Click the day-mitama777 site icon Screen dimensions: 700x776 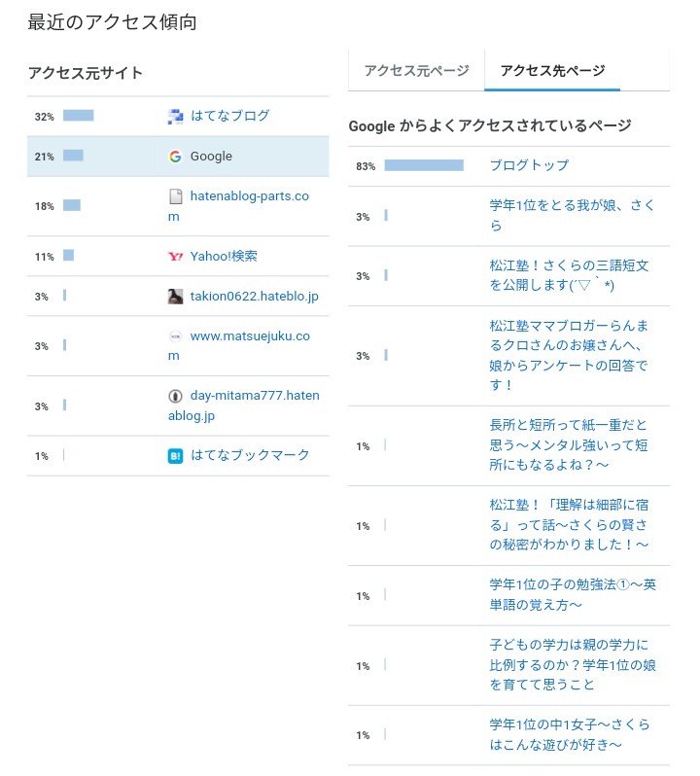pyautogui.click(x=175, y=396)
